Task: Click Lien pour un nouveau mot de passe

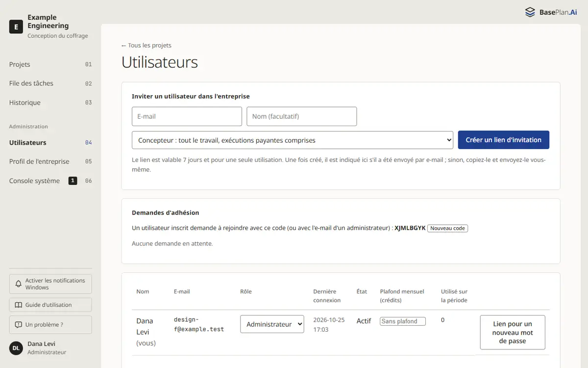Action: pos(513,332)
